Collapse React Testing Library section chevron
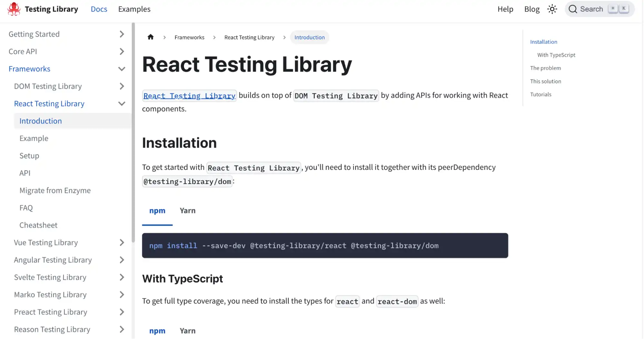This screenshot has height=339, width=644. pyautogui.click(x=121, y=103)
